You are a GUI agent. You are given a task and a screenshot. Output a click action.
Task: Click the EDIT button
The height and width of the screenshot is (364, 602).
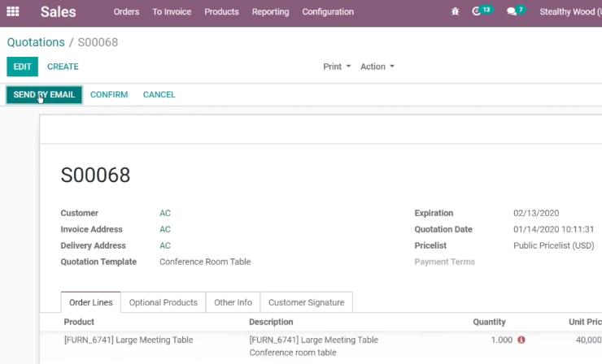point(22,67)
